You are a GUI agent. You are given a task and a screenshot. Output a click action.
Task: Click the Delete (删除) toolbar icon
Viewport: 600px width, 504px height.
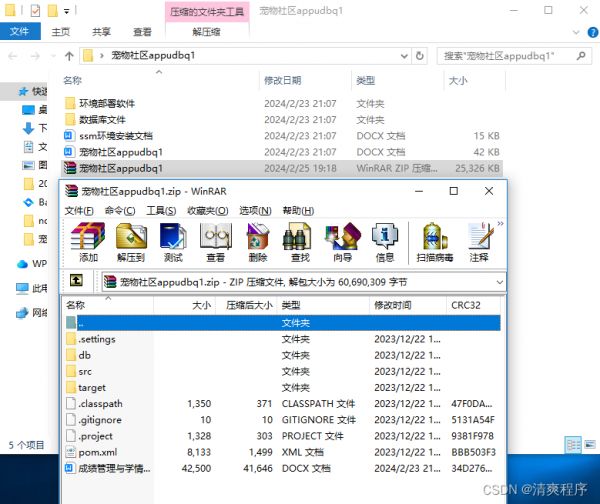[x=258, y=242]
